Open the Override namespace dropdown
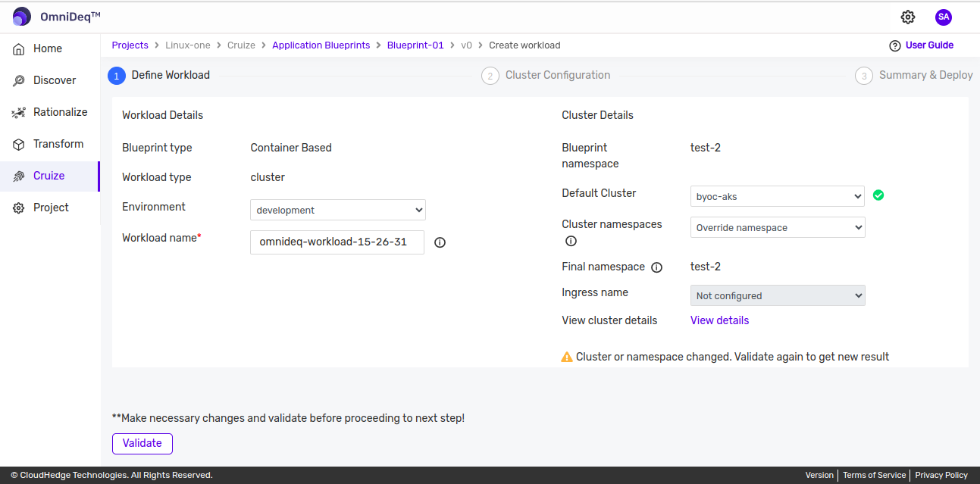This screenshot has width=980, height=484. (778, 227)
